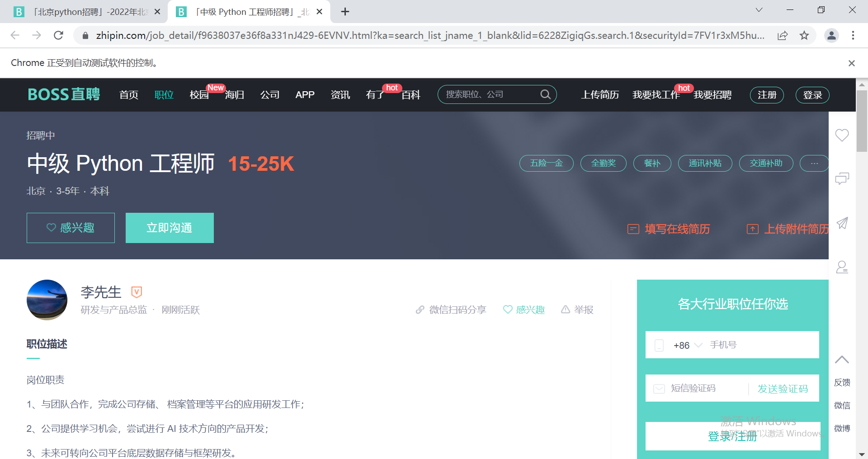Click the 填写在线简历 link
This screenshot has height=459, width=868.
(669, 229)
